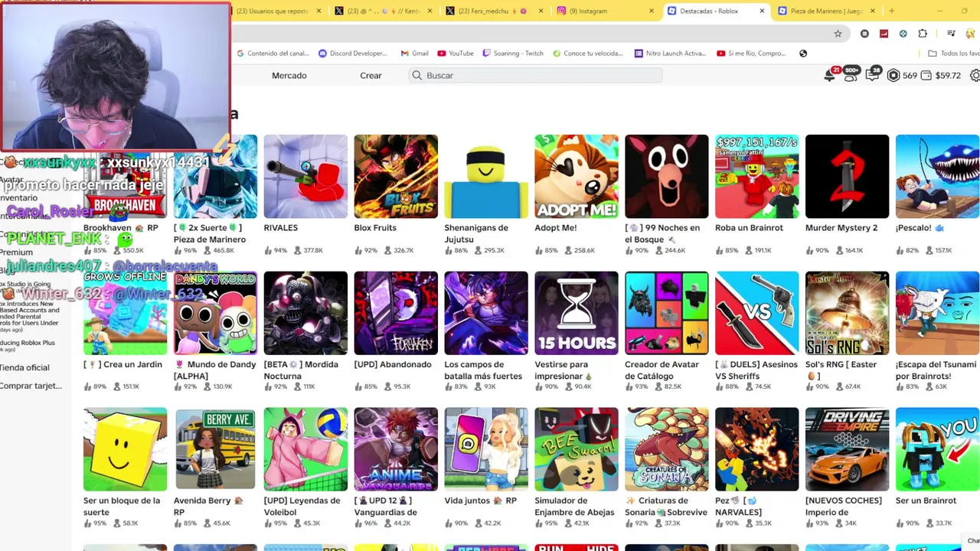980x551 pixels.
Task: Open Imperio de conducción NUEVOS COCHES thumbnail
Action: coord(847,449)
